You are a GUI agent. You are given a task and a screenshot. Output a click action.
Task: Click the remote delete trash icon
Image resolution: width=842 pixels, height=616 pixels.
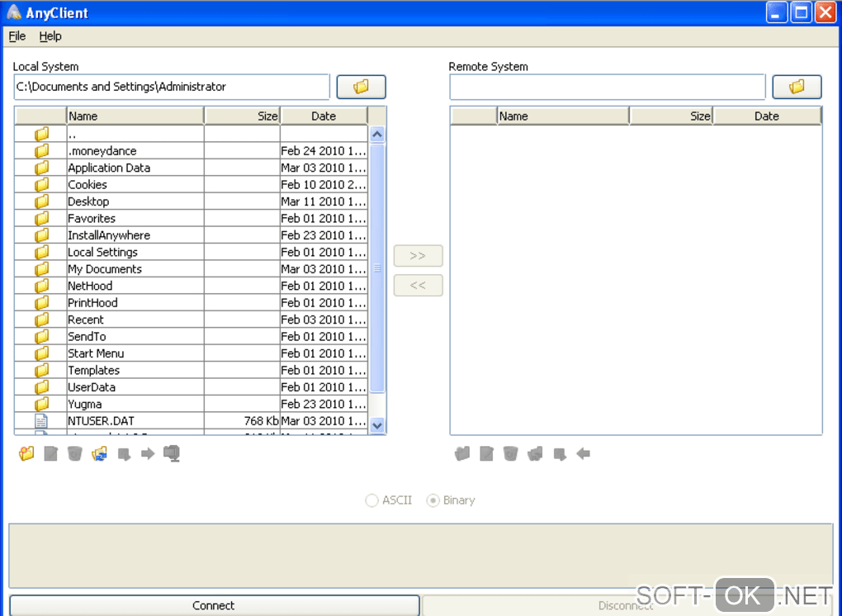click(510, 454)
